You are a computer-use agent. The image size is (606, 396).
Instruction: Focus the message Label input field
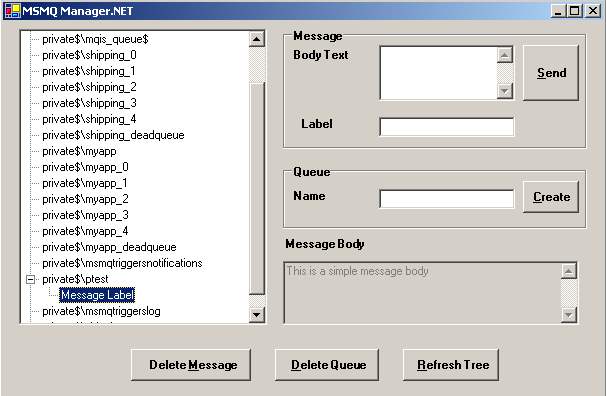(x=447, y=127)
